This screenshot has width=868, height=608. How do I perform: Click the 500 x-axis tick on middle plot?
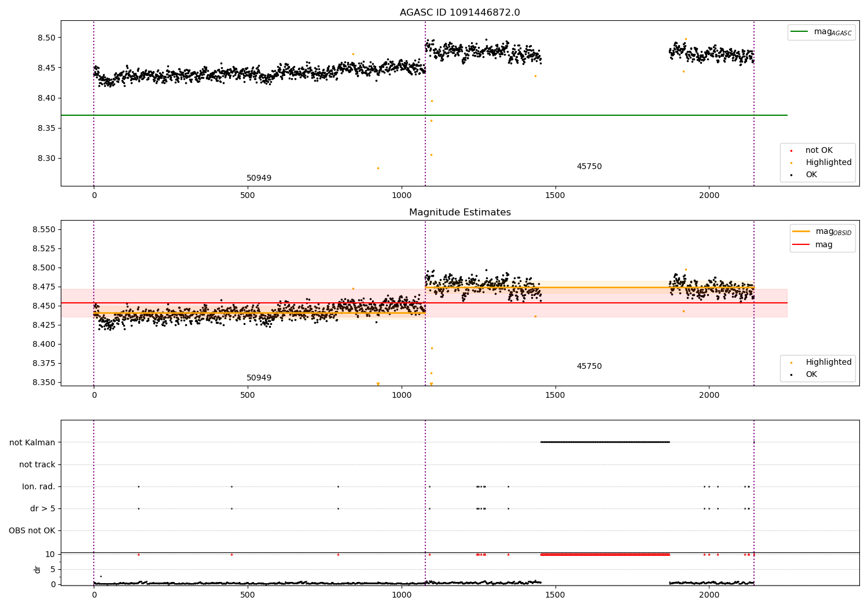247,395
